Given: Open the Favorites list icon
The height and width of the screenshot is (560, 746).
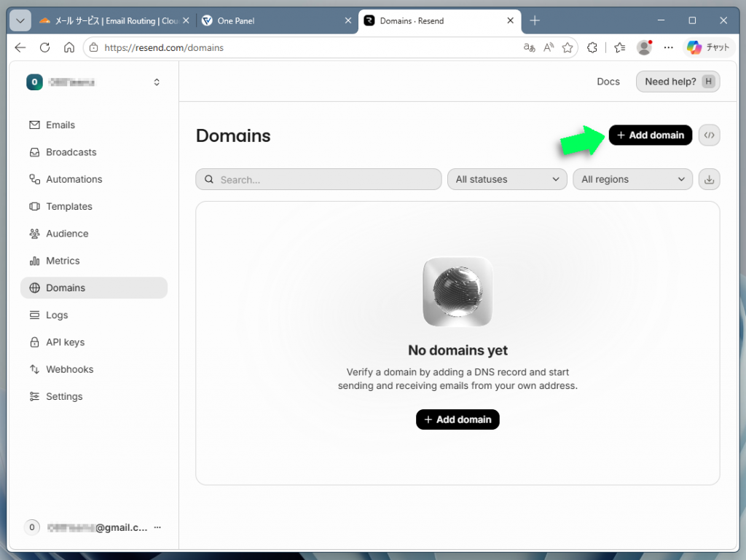Looking at the screenshot, I should pos(619,47).
